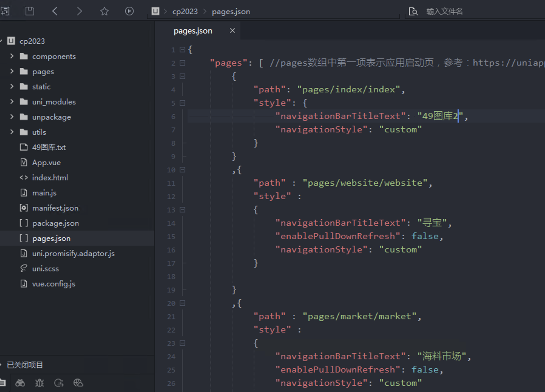The width and height of the screenshot is (545, 392).
Task: Open binoculars search icon at bottom
Action: pos(20,383)
